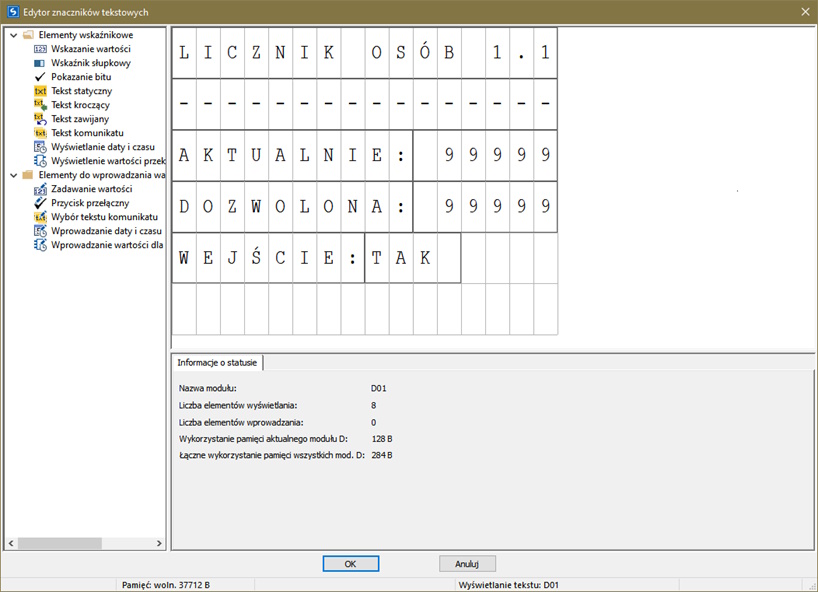
Task: Close the Edytor znaczników tekstowych window
Action: (805, 10)
